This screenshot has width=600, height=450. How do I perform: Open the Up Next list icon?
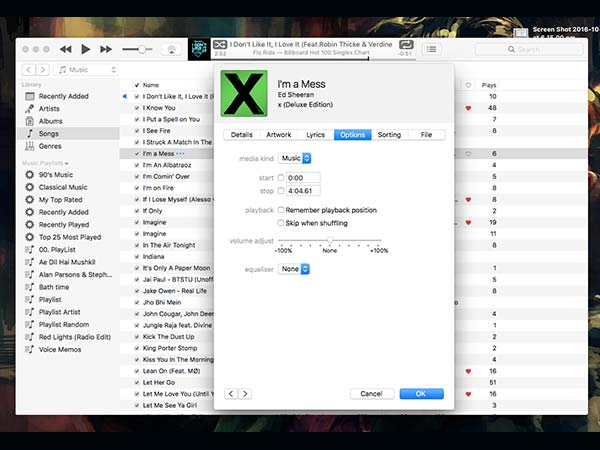(432, 49)
